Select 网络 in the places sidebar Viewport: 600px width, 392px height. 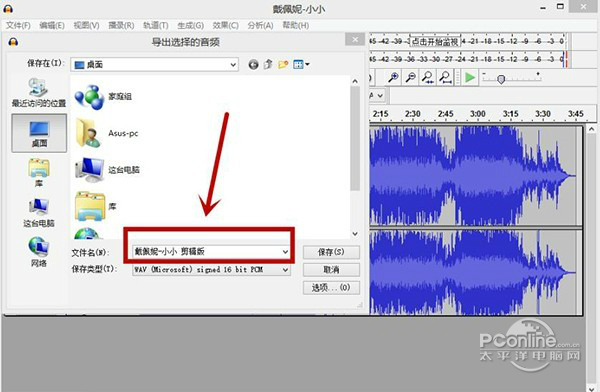[x=39, y=252]
